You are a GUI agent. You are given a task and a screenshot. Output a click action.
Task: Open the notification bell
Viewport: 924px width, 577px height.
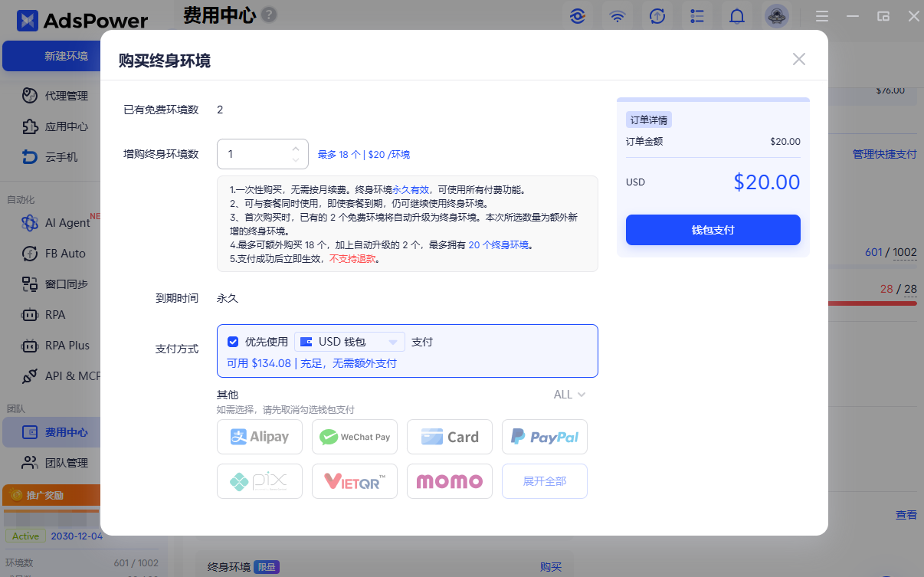(x=736, y=16)
